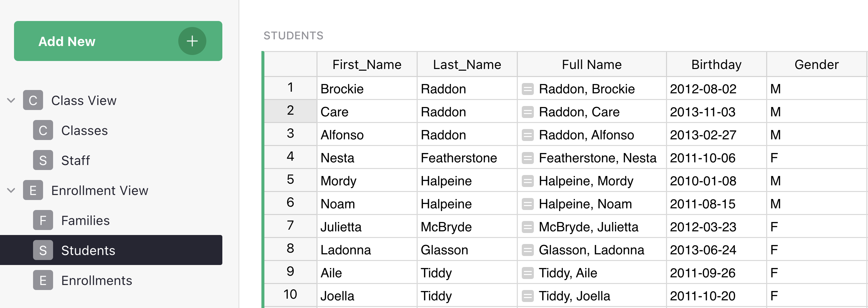
Task: Click formula icon beside Featherstone, Nesta
Action: 527,158
